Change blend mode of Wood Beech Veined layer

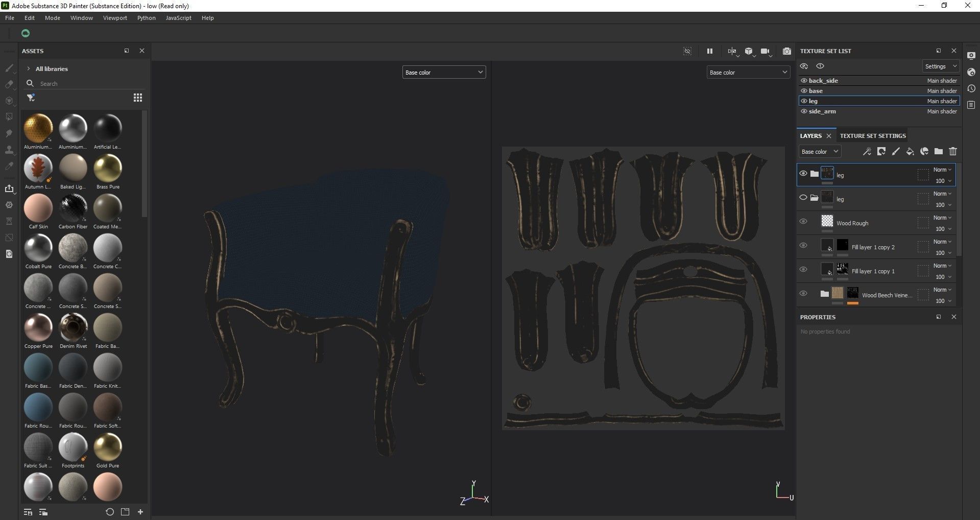(942, 290)
